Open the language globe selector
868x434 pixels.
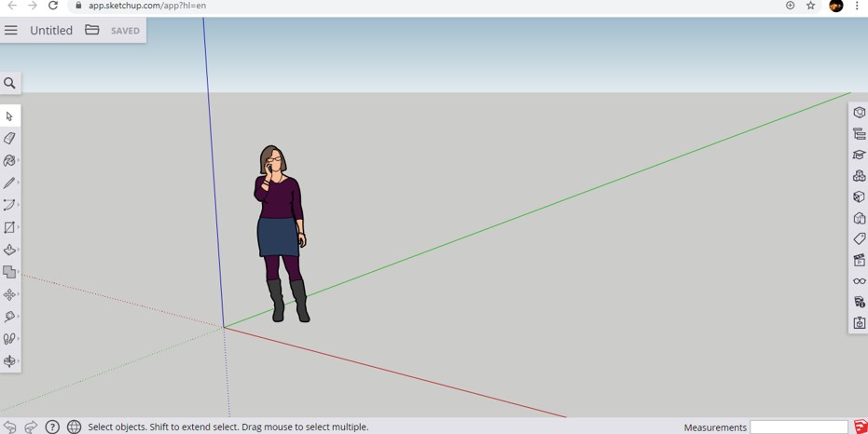pos(74,427)
